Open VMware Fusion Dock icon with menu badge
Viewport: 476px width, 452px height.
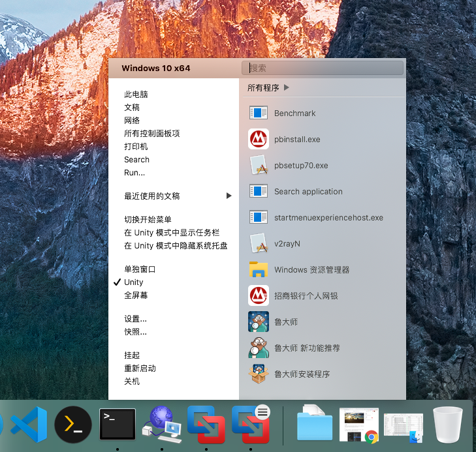pos(251,425)
